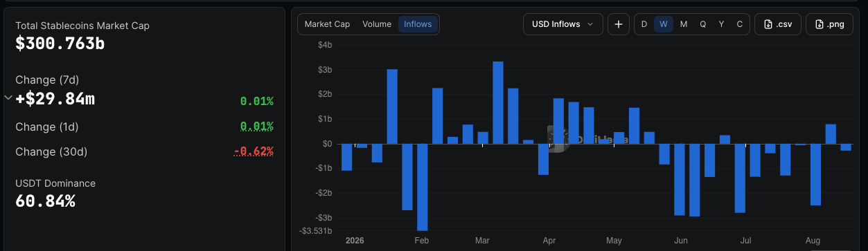
Task: Set interval to yearly (Y)
Action: pyautogui.click(x=722, y=24)
